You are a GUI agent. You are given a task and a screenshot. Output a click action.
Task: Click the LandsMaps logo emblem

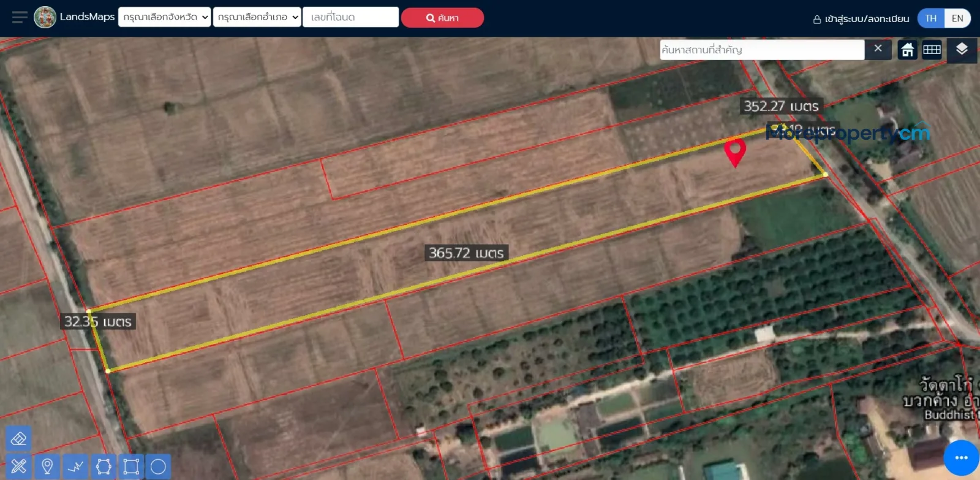click(45, 17)
